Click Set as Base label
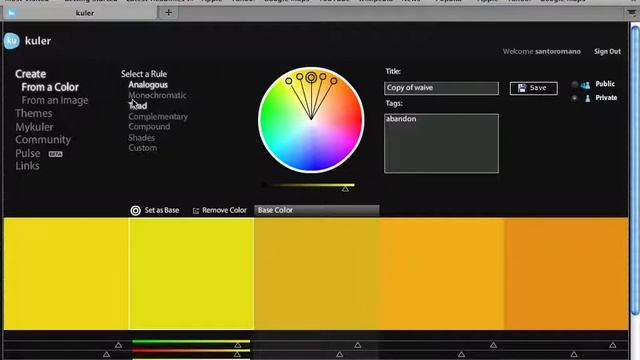The image size is (640, 360). (162, 210)
